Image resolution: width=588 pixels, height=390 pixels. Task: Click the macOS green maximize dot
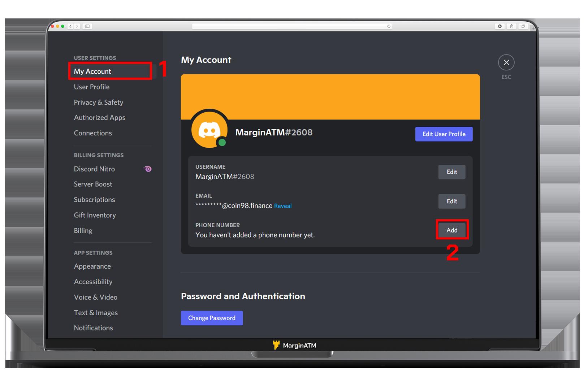point(63,26)
